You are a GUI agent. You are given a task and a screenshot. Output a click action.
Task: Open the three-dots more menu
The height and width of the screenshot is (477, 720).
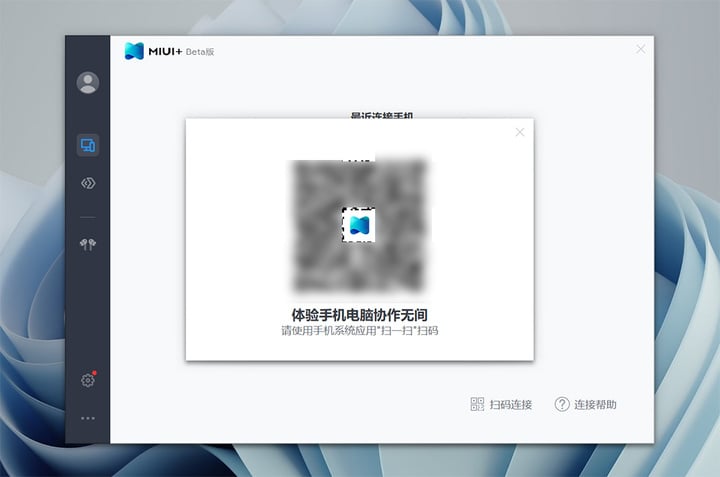tap(88, 418)
